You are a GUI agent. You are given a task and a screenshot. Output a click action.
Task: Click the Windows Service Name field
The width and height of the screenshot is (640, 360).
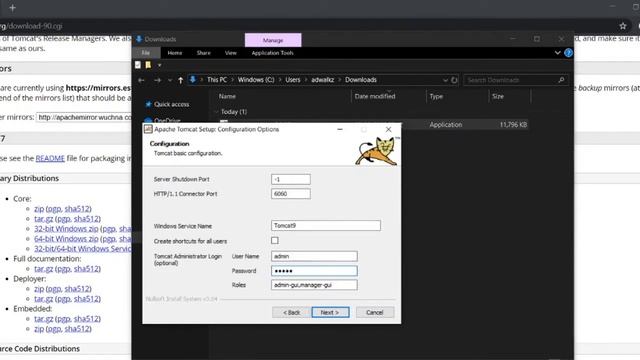point(326,225)
